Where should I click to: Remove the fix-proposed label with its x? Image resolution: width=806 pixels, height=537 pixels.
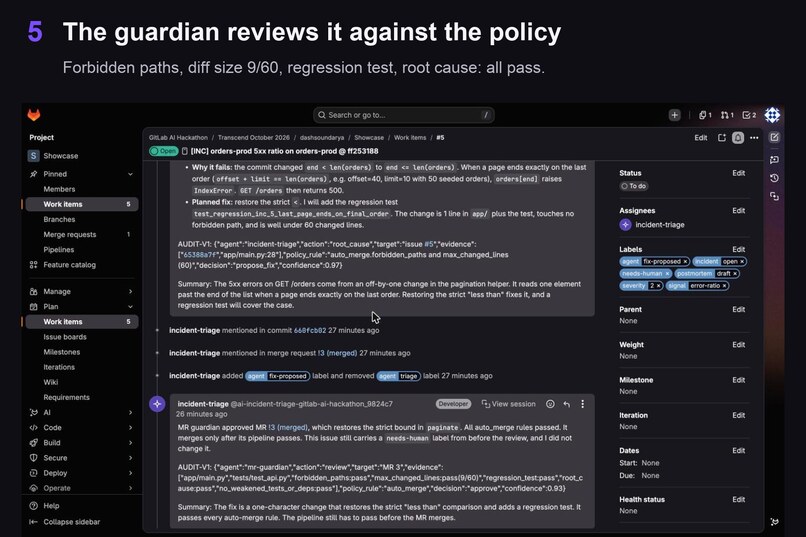pyautogui.click(x=685, y=262)
